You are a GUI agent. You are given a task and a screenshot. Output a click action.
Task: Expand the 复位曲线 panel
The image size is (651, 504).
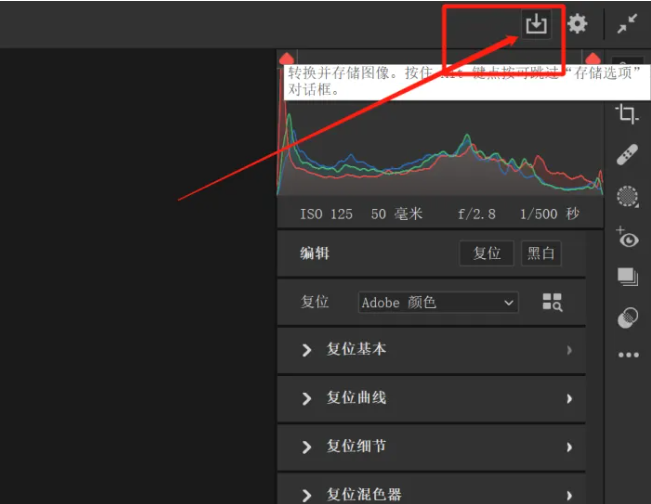pos(430,398)
